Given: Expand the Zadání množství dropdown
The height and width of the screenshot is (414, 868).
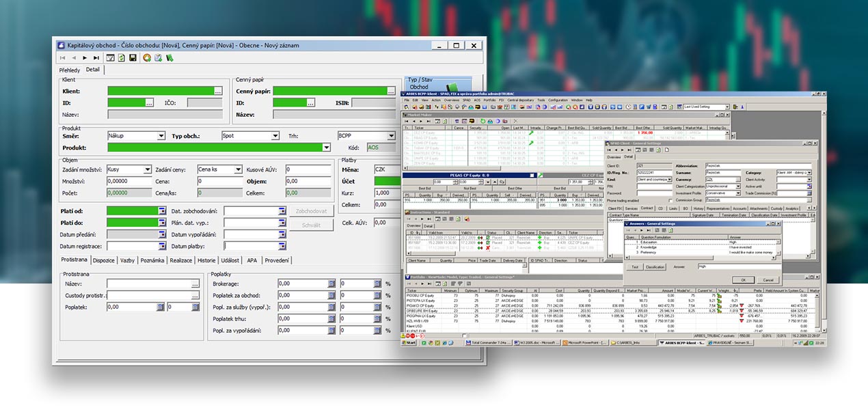Looking at the screenshot, I should pos(148,169).
